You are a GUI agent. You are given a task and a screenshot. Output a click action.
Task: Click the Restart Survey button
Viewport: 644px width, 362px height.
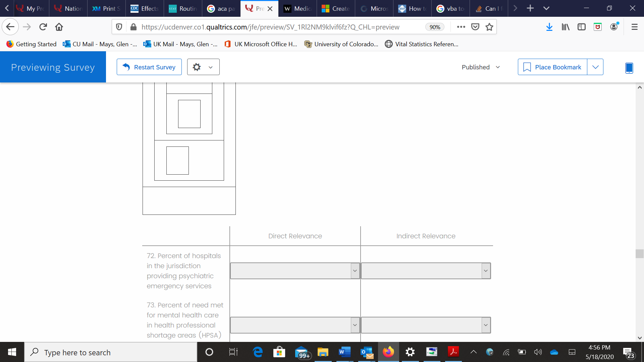click(149, 67)
